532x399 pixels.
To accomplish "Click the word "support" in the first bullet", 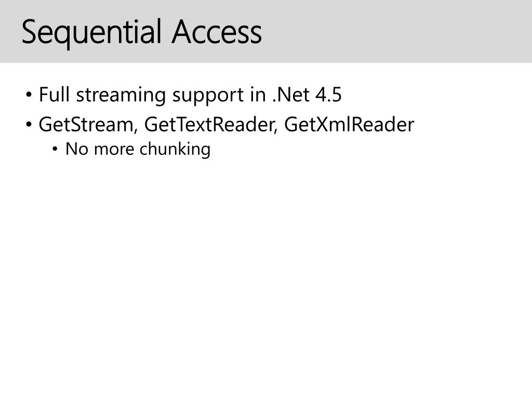I will click(208, 96).
